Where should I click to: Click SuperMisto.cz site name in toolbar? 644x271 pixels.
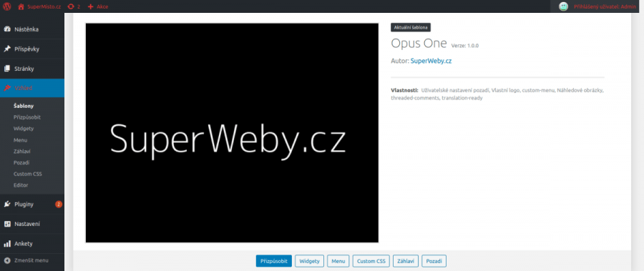[x=43, y=6]
